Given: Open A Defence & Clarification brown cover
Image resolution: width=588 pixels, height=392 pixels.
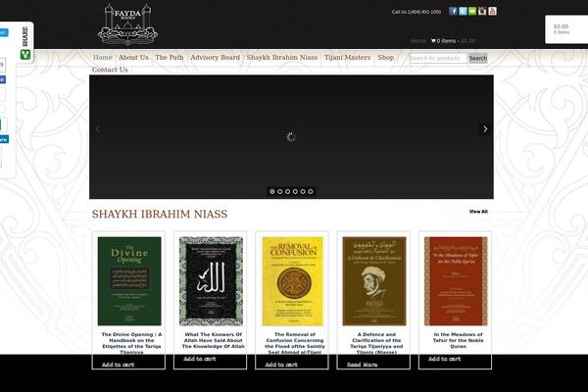Looking at the screenshot, I should coord(374,281).
